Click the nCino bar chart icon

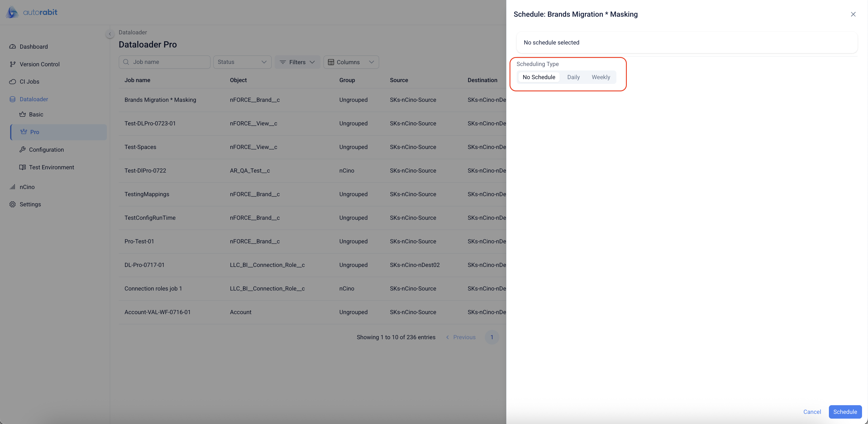[13, 187]
